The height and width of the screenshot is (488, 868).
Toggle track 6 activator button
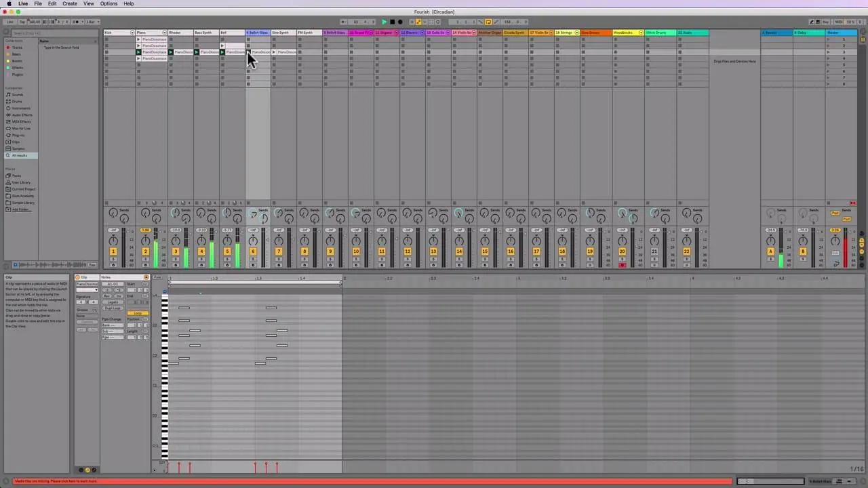pos(253,251)
